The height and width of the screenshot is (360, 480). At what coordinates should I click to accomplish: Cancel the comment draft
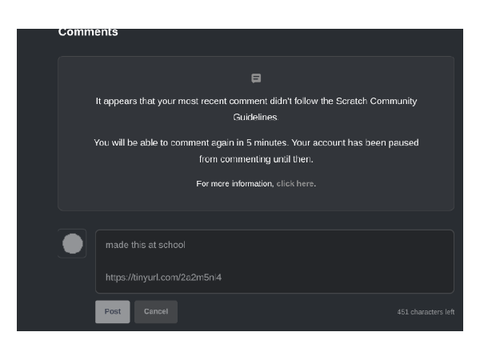[x=156, y=312]
